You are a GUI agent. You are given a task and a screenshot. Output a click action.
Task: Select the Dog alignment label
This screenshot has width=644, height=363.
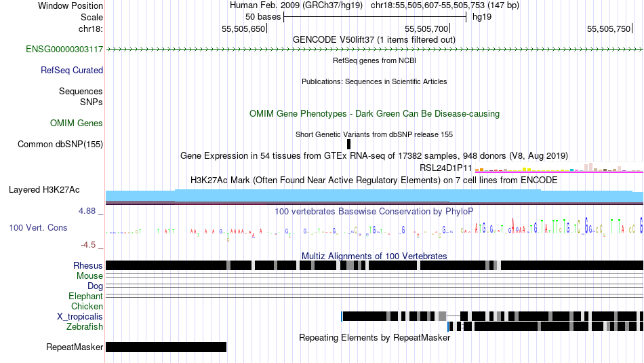(96, 286)
